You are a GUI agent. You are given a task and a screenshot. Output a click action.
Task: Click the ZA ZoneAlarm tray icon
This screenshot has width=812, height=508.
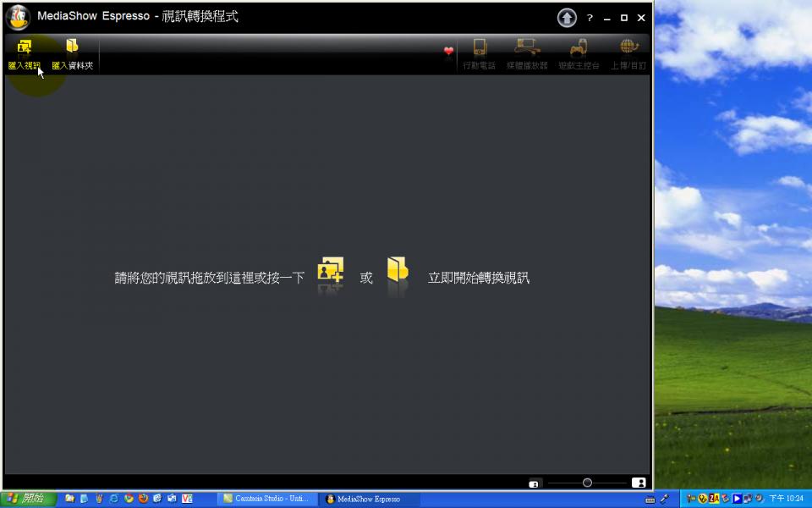[714, 499]
